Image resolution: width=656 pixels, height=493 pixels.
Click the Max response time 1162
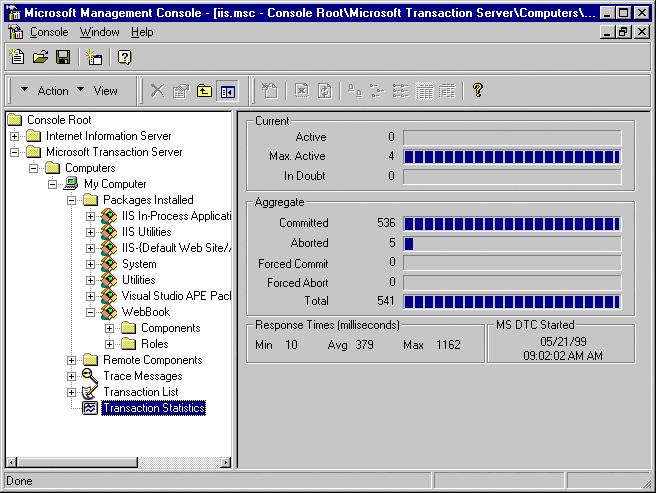(x=448, y=345)
